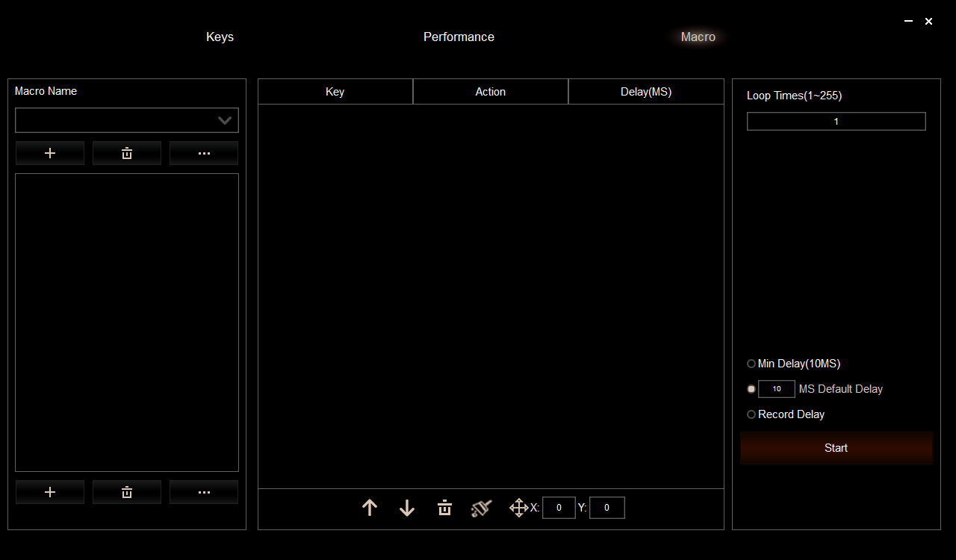Move selected key down with arrow

407,508
